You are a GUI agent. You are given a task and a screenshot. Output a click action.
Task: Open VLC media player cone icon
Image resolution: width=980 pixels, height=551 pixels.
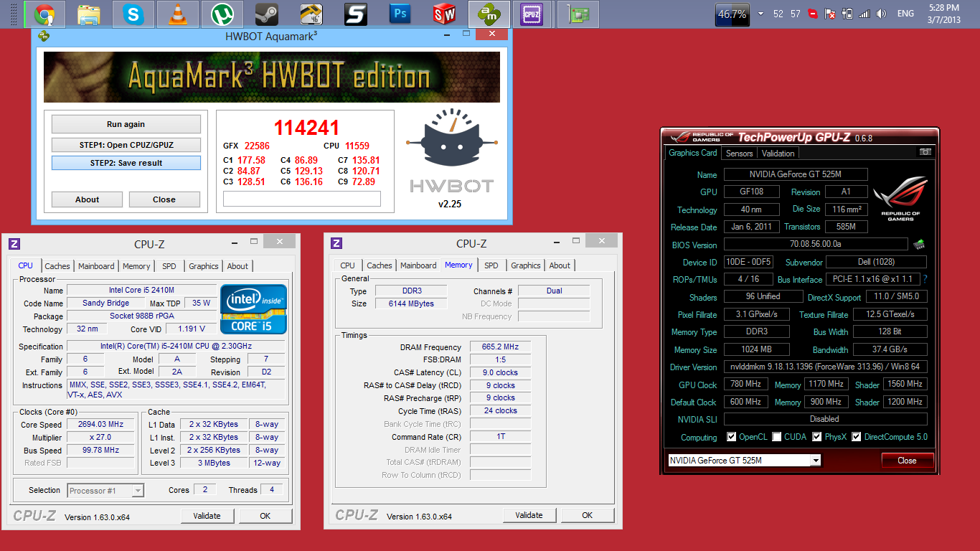[178, 14]
